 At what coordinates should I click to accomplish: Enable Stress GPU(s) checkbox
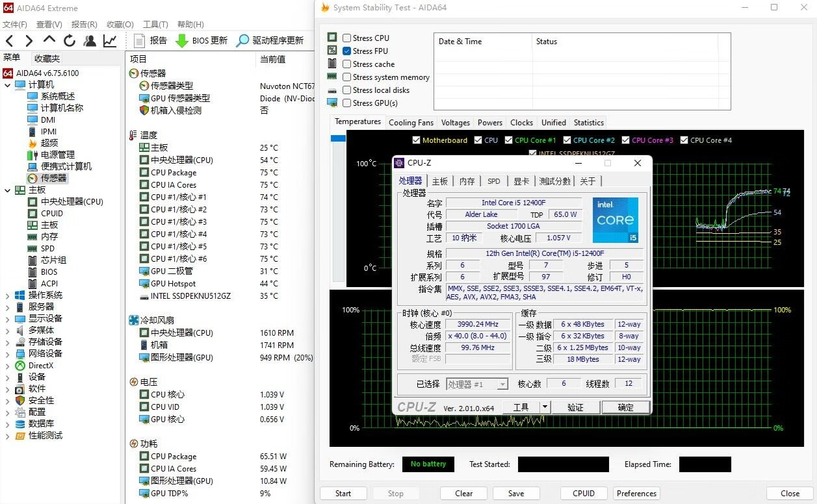click(x=347, y=103)
